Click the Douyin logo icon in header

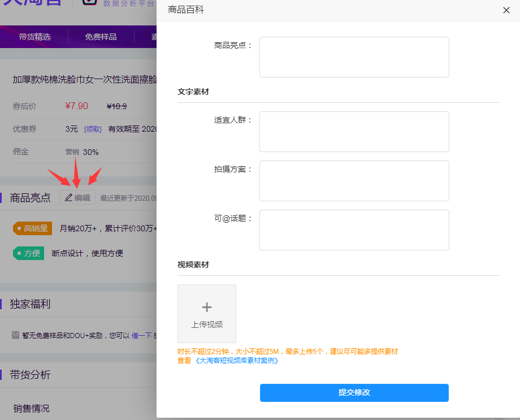pyautogui.click(x=90, y=3)
